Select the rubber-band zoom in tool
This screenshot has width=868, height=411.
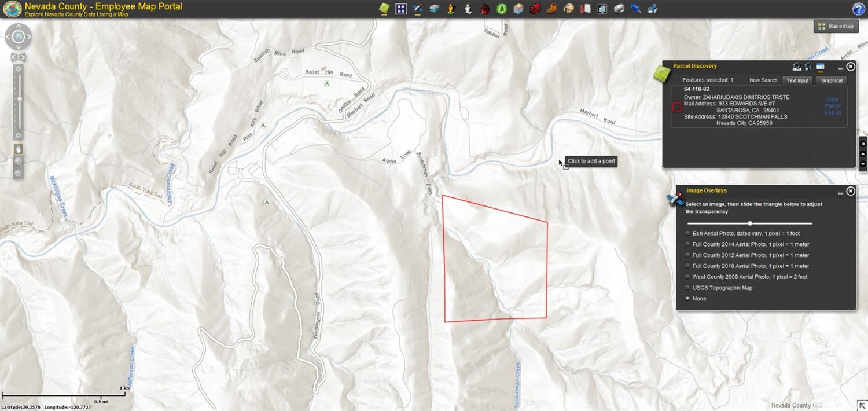tap(19, 161)
